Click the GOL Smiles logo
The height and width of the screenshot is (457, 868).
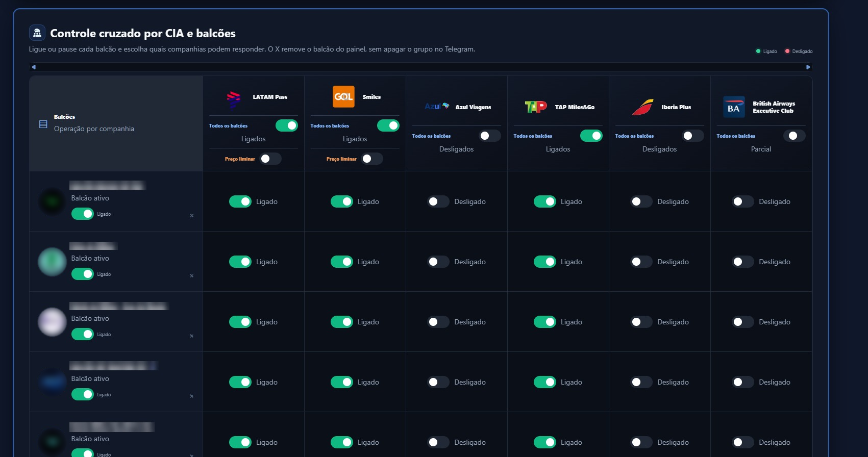click(343, 97)
